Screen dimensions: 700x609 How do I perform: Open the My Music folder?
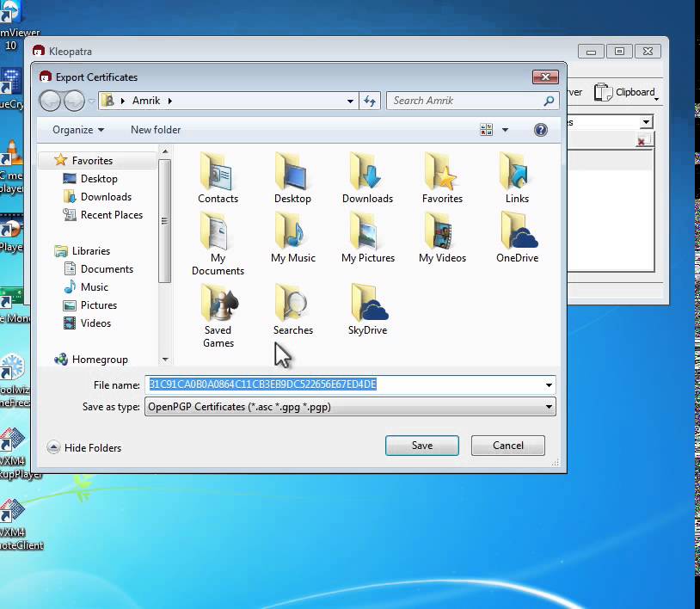click(x=293, y=238)
